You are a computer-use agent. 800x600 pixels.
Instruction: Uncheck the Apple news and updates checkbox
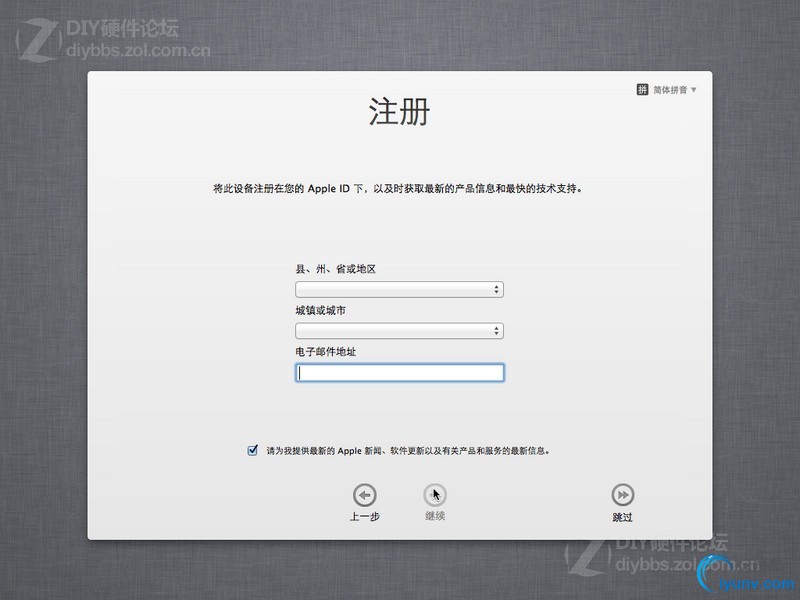pos(253,450)
